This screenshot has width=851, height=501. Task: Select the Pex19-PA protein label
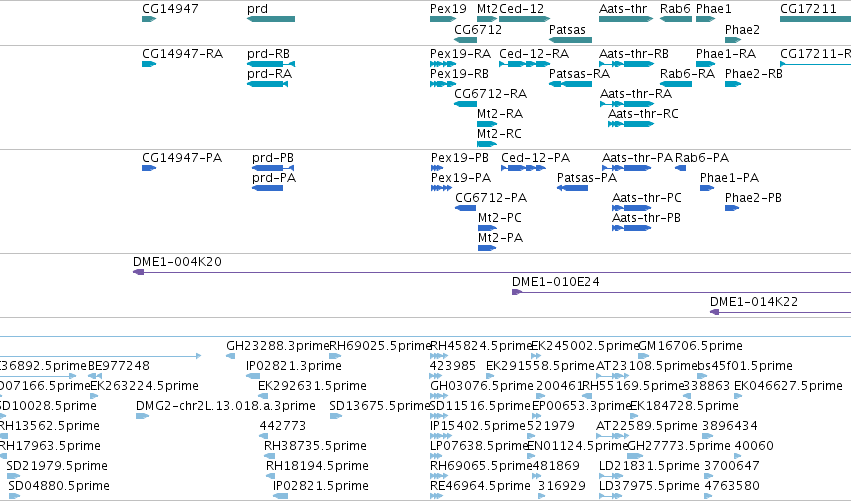(461, 178)
